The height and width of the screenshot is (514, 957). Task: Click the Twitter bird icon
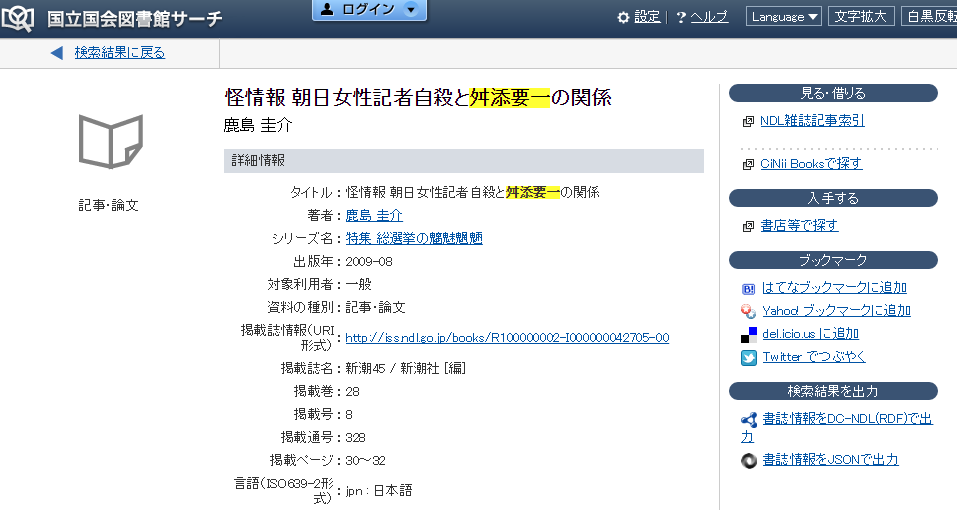(748, 357)
